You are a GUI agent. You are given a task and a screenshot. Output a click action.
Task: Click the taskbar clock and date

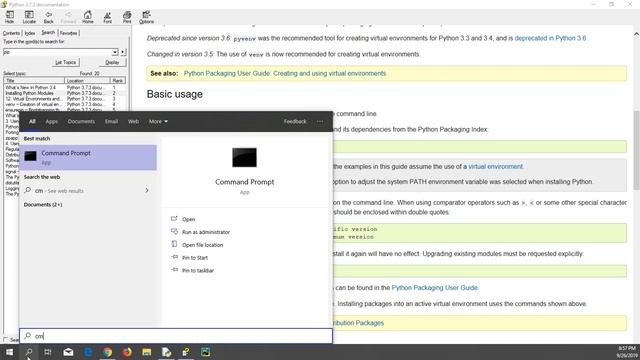(x=627, y=352)
